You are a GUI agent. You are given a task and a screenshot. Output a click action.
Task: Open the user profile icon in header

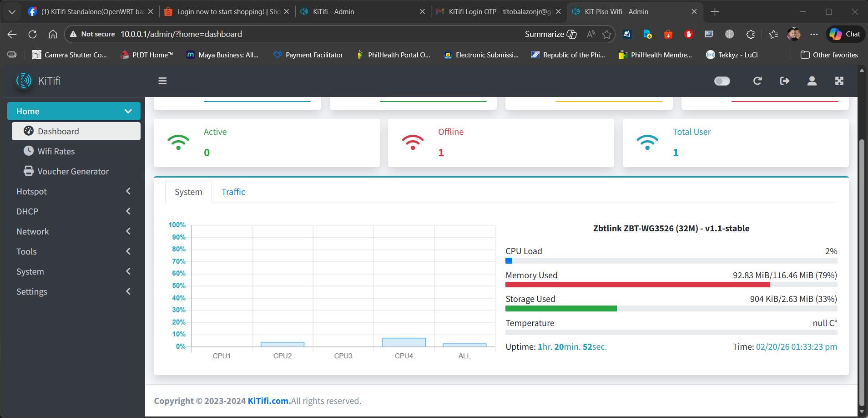coord(812,81)
